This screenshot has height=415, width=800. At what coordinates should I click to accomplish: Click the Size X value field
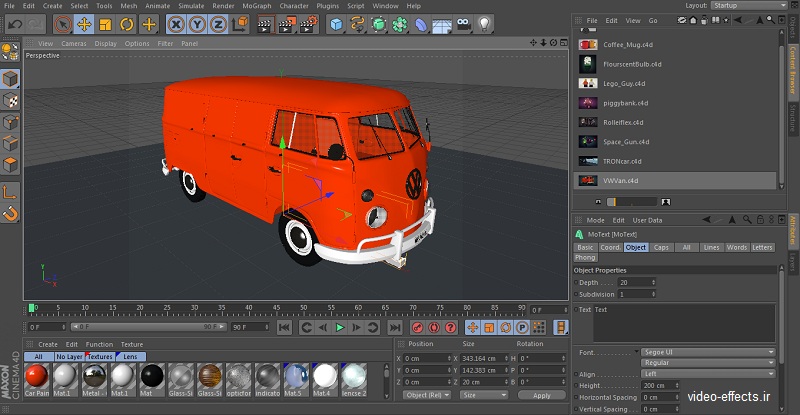(482, 358)
